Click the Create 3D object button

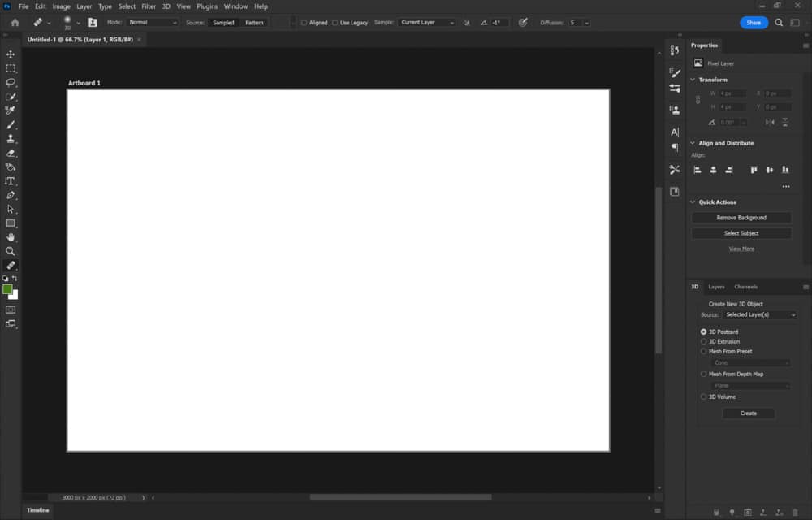coord(749,414)
